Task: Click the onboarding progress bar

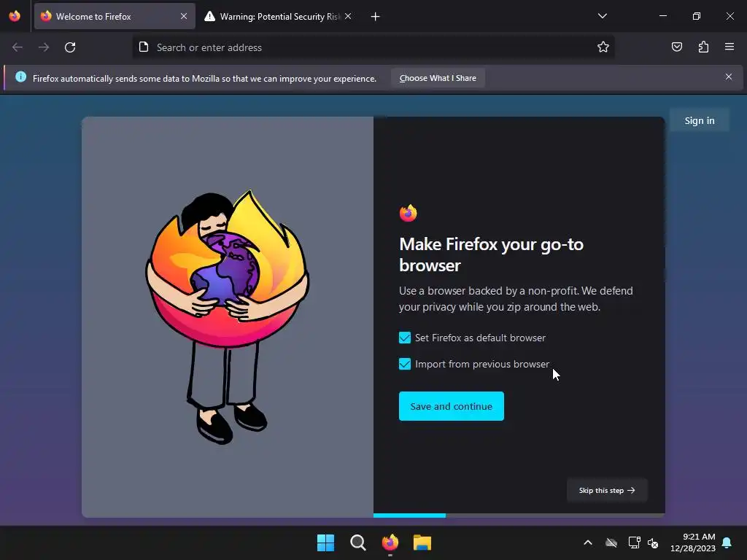Action: pos(519,516)
